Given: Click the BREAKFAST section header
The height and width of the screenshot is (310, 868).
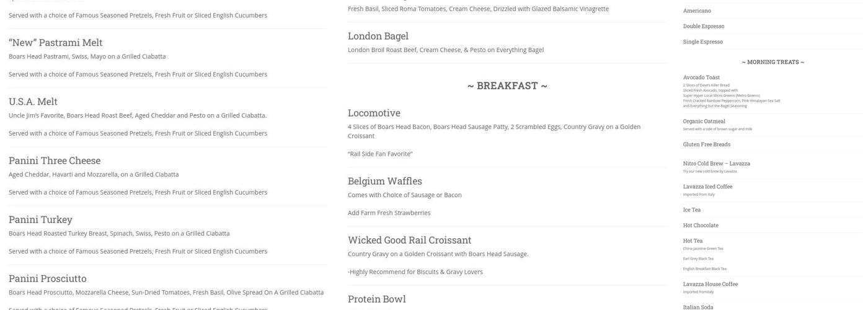Looking at the screenshot, I should point(507,86).
